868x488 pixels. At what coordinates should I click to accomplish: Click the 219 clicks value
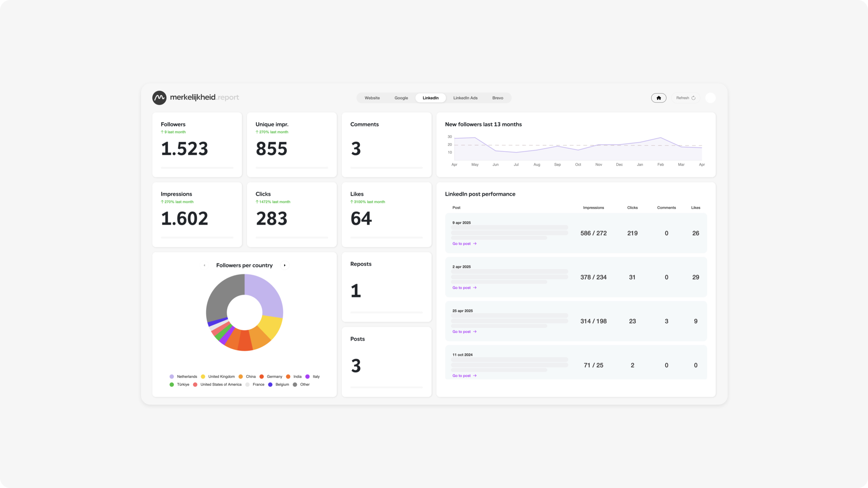coord(632,233)
